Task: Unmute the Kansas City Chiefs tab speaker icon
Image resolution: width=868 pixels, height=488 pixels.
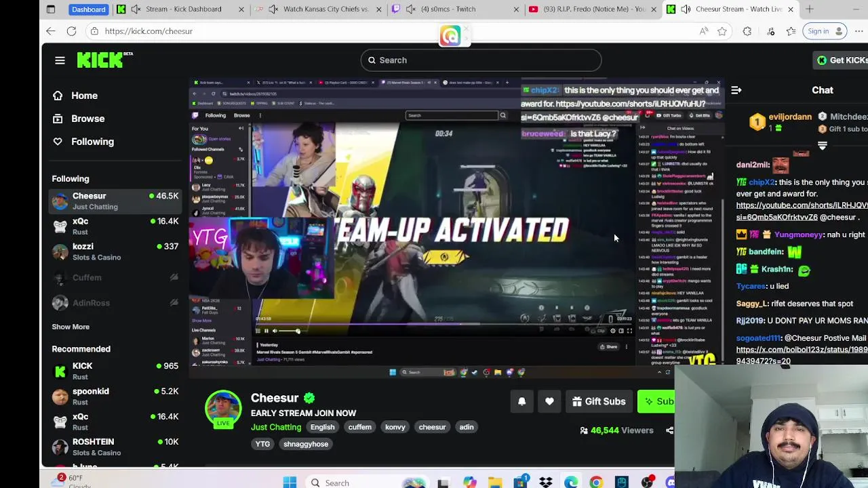Action: [x=273, y=9]
